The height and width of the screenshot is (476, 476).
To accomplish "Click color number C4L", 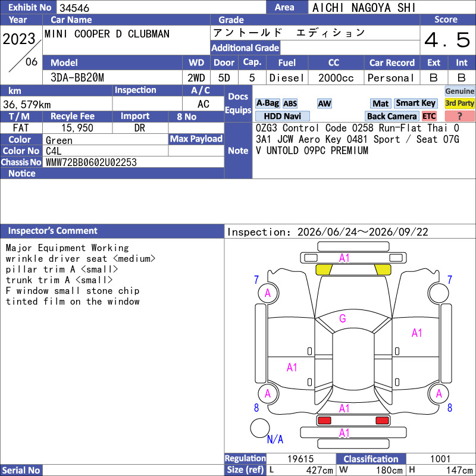I will (54, 151).
